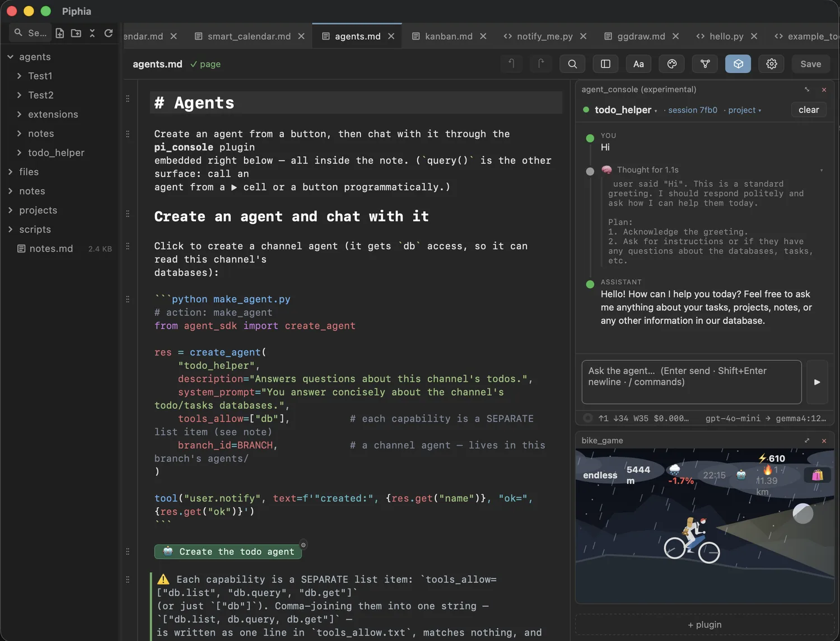Viewport: 840px width, 641px height.
Task: Click the endless mode label in bike_game
Action: [600, 475]
